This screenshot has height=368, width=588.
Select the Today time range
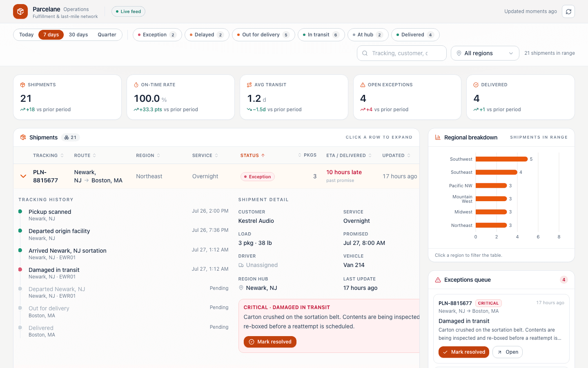(x=26, y=35)
